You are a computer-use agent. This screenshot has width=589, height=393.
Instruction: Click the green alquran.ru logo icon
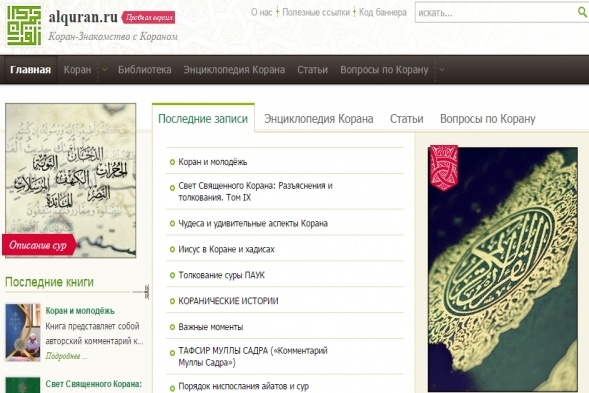pyautogui.click(x=24, y=25)
